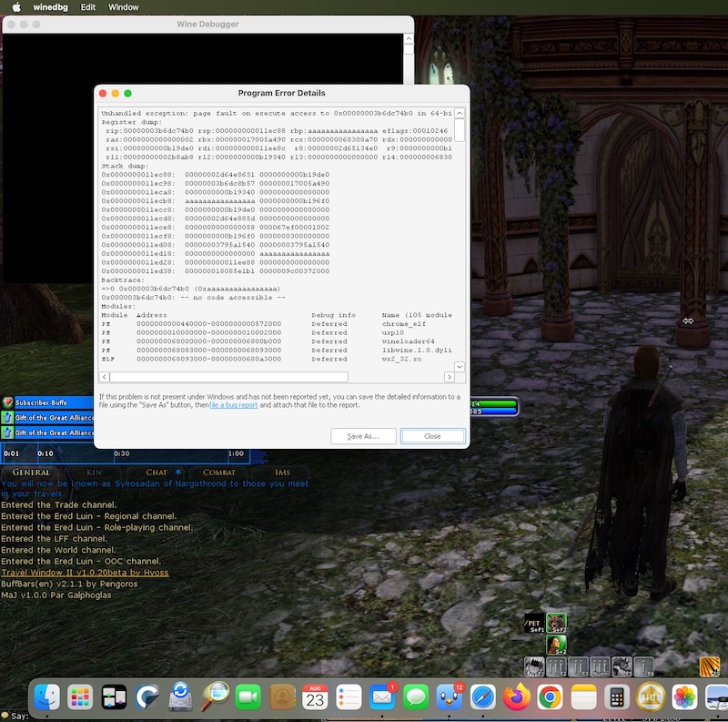
Task: Switch to the IMs chat tab
Action: 282,472
